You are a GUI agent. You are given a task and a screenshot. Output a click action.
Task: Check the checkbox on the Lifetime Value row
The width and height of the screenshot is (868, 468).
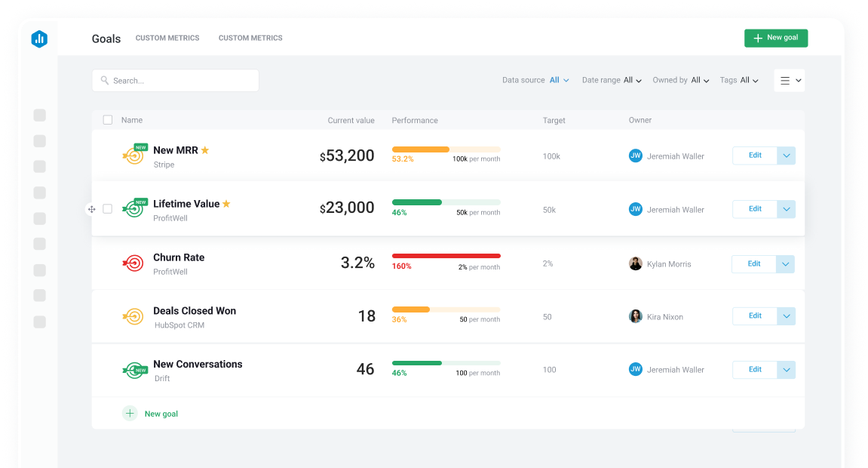107,208
